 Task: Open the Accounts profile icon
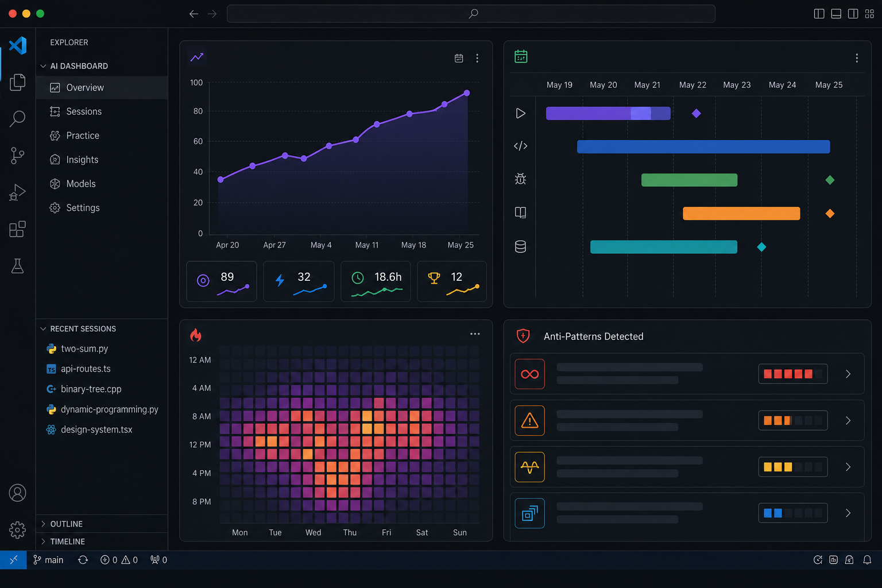18,493
